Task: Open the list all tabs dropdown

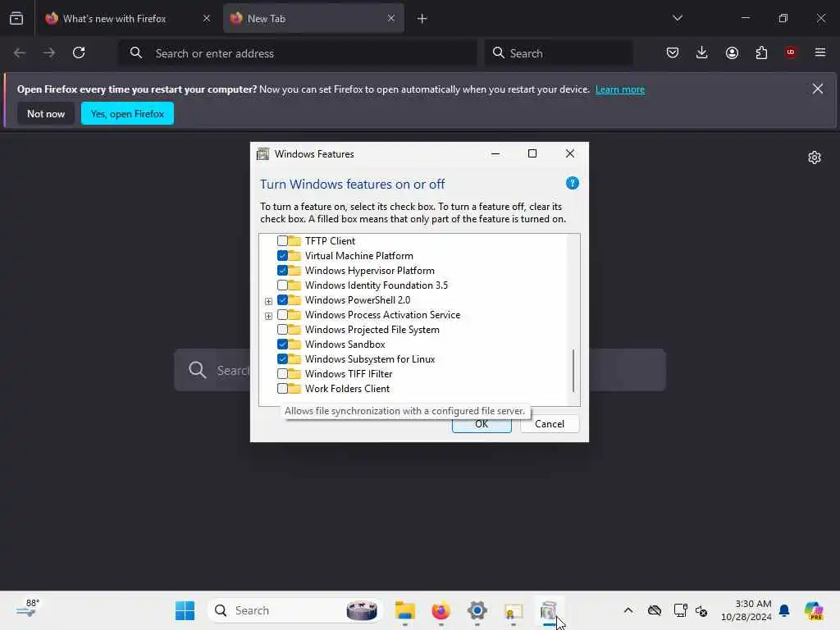Action: pos(677,18)
